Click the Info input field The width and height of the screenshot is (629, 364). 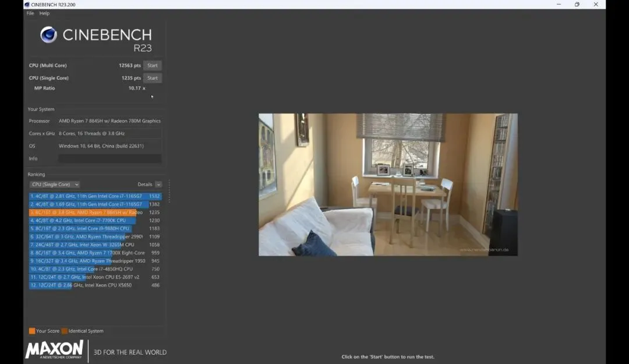point(110,158)
